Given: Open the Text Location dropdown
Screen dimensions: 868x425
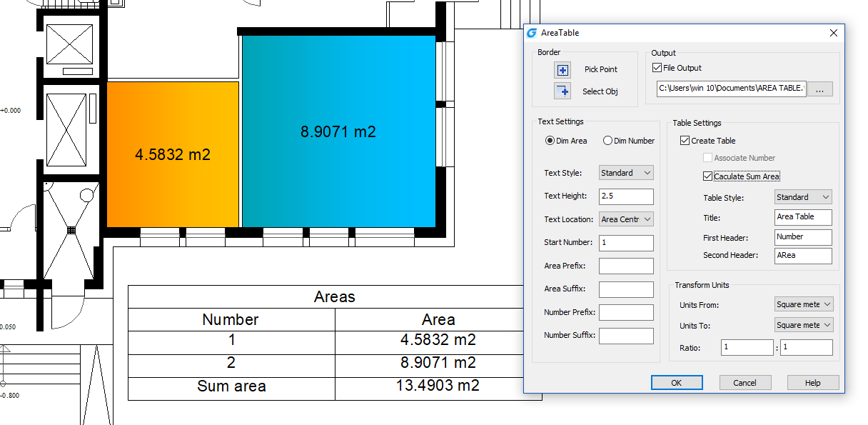Looking at the screenshot, I should pyautogui.click(x=626, y=219).
